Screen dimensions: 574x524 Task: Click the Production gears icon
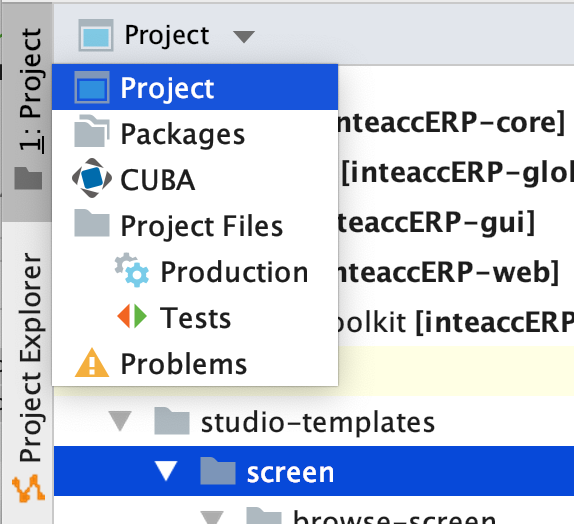click(132, 270)
